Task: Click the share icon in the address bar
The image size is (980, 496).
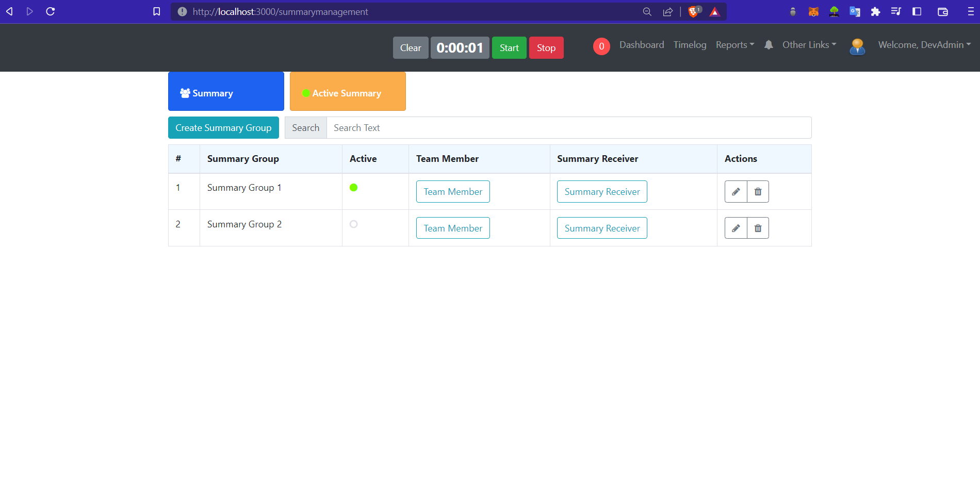Action: pos(668,11)
